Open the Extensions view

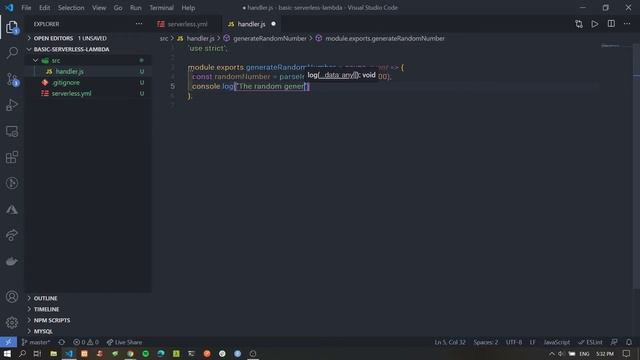point(12,158)
